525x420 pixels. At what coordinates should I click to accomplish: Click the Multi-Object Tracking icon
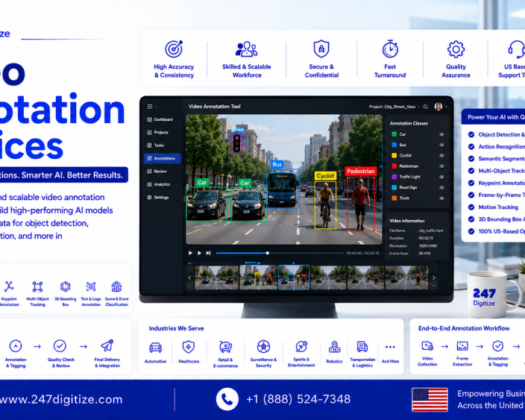[x=37, y=287]
